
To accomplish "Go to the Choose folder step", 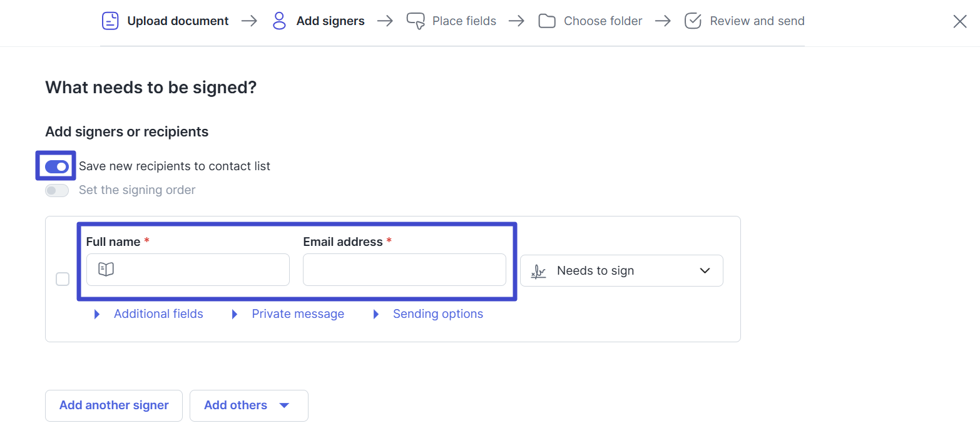I will [603, 21].
